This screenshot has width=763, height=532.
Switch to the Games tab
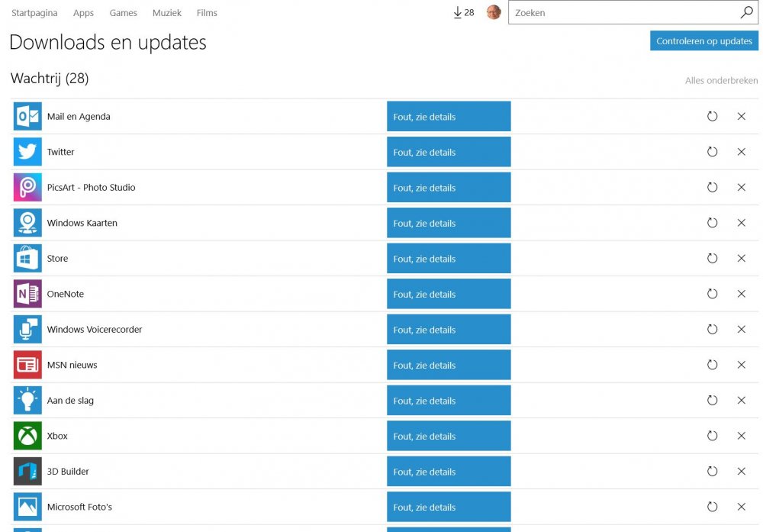123,13
